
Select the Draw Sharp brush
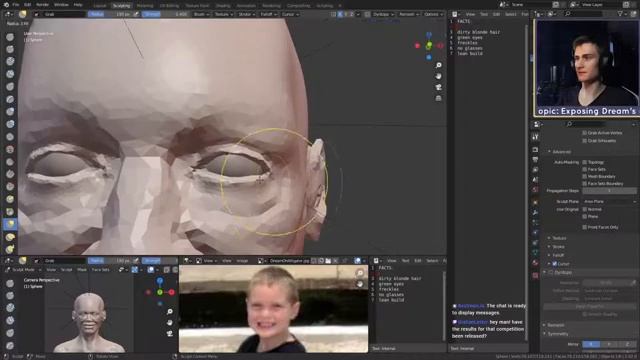click(10, 49)
